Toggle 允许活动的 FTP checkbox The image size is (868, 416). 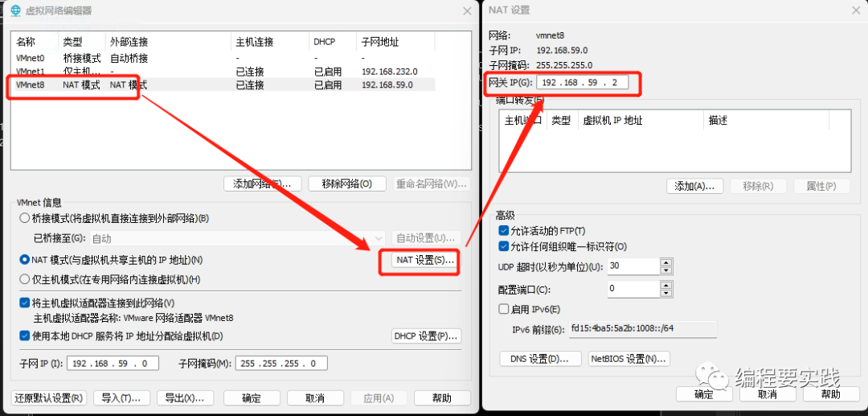503,230
